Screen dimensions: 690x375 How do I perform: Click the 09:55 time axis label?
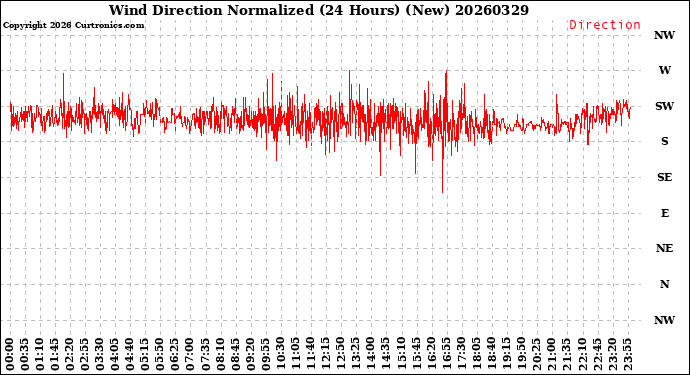click(265, 354)
